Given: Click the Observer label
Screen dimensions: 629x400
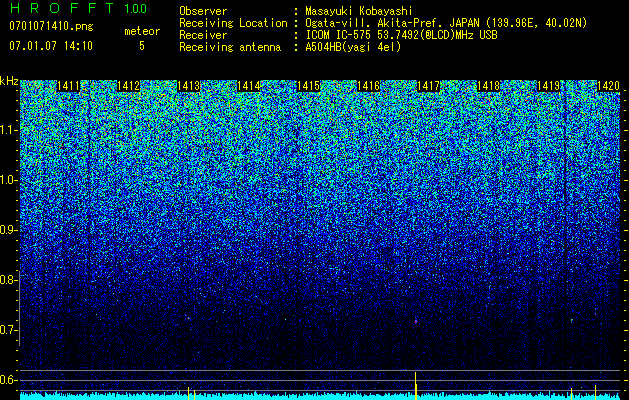Looking at the screenshot, I should click(203, 11).
